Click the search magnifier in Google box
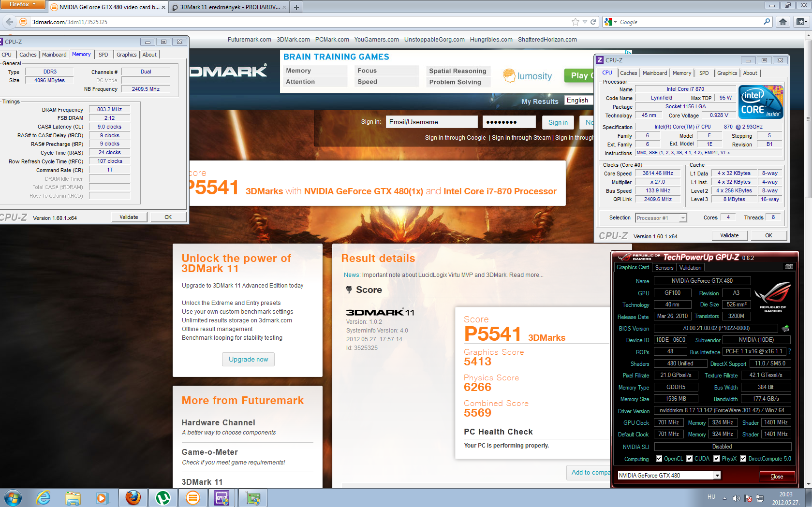Screen dimensions: 812x507 [767, 22]
